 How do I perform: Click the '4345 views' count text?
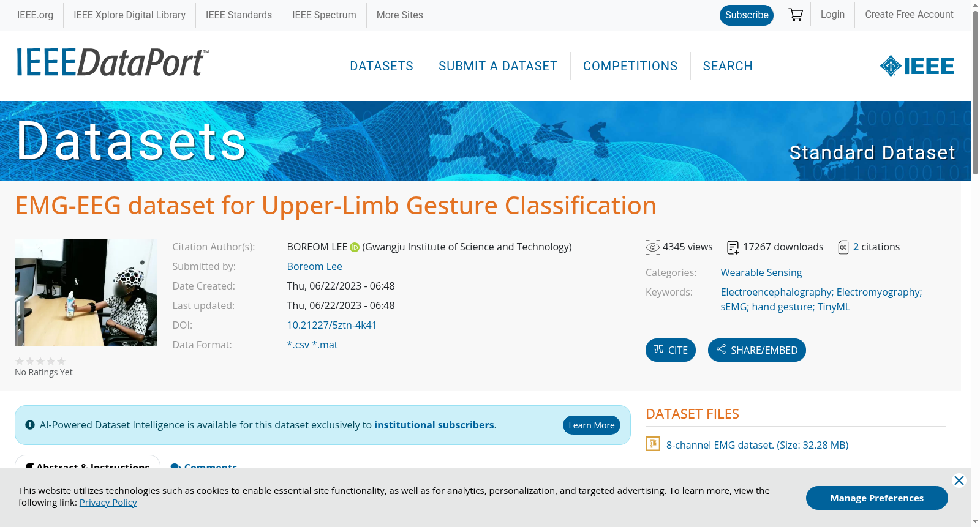click(x=688, y=247)
